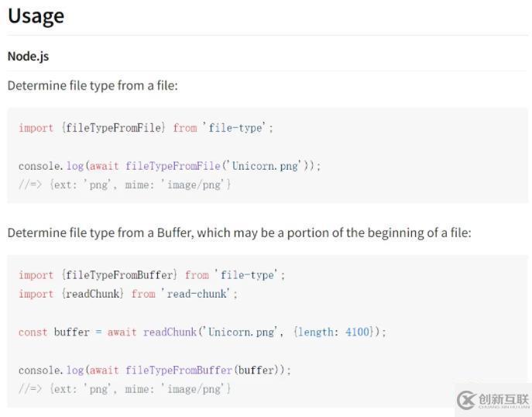The height and width of the screenshot is (417, 532).
Task: Click 'Determine file type from a file:' text
Action: coord(92,85)
